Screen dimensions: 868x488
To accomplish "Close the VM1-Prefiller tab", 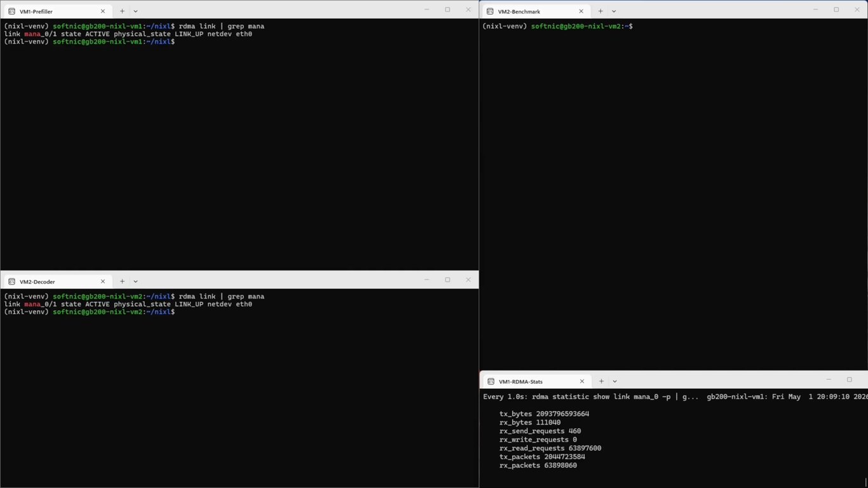I will point(102,11).
